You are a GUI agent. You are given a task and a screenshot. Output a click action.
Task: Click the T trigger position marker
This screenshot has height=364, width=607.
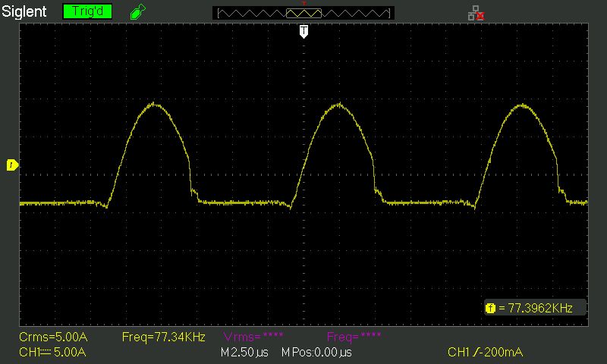[304, 32]
